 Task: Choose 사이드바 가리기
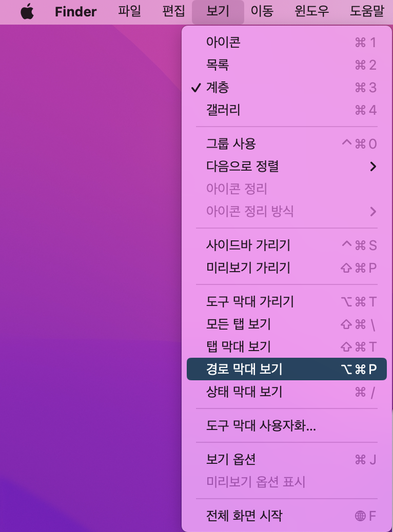click(x=287, y=245)
